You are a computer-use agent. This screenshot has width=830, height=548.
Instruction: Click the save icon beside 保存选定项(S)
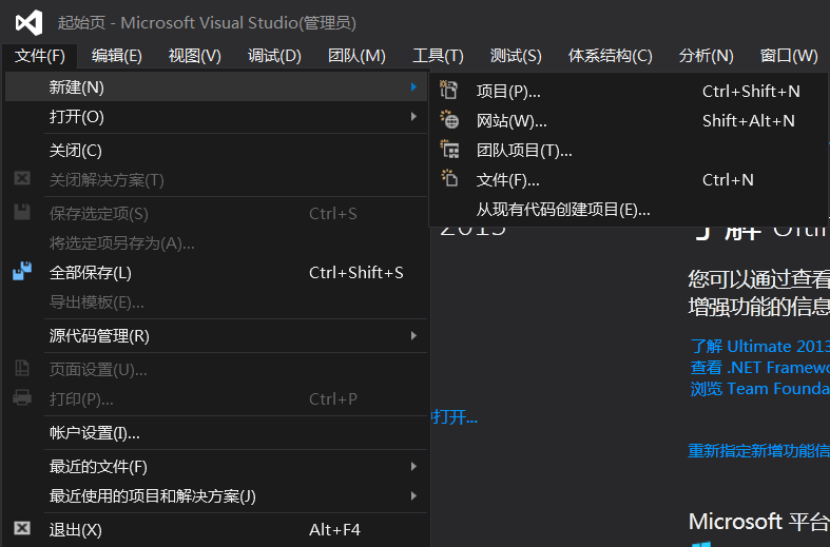pyautogui.click(x=22, y=212)
